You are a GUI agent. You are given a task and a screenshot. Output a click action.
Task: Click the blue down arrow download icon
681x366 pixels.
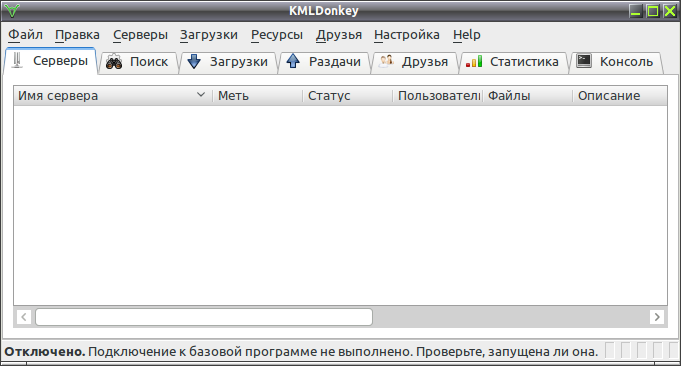194,61
